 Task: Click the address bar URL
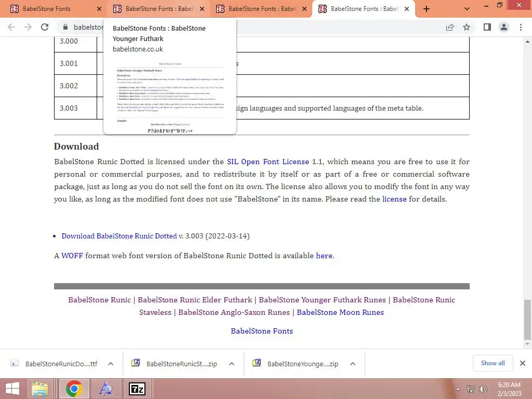tap(88, 27)
